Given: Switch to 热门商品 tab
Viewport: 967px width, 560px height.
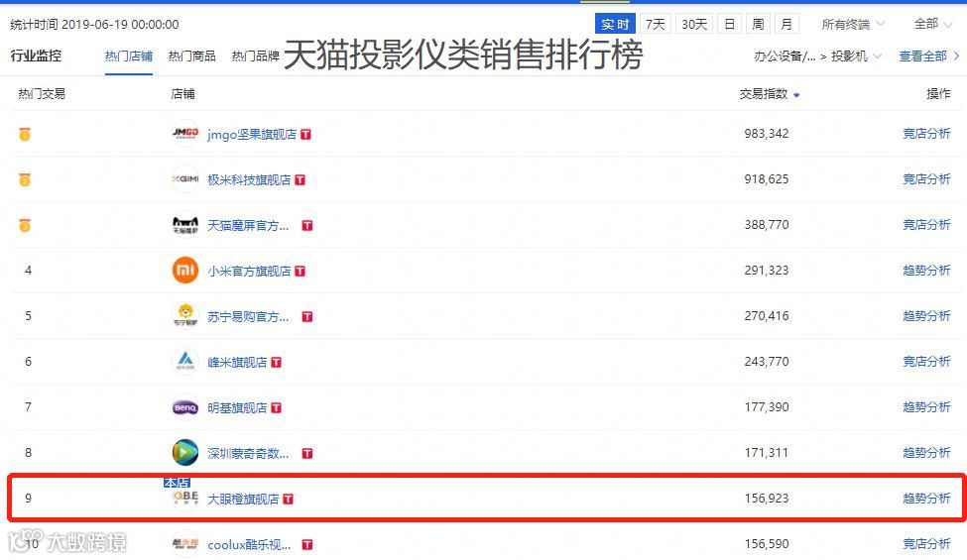Looking at the screenshot, I should (x=191, y=56).
